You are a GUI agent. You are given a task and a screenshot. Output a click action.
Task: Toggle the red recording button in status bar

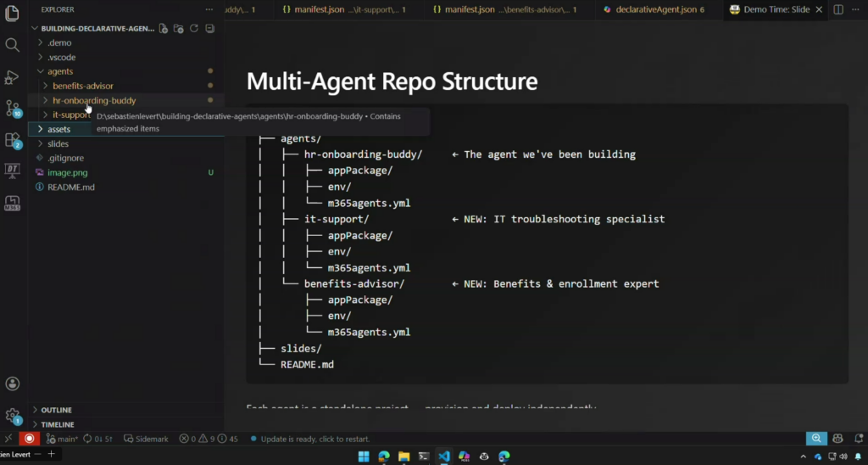pos(30,439)
